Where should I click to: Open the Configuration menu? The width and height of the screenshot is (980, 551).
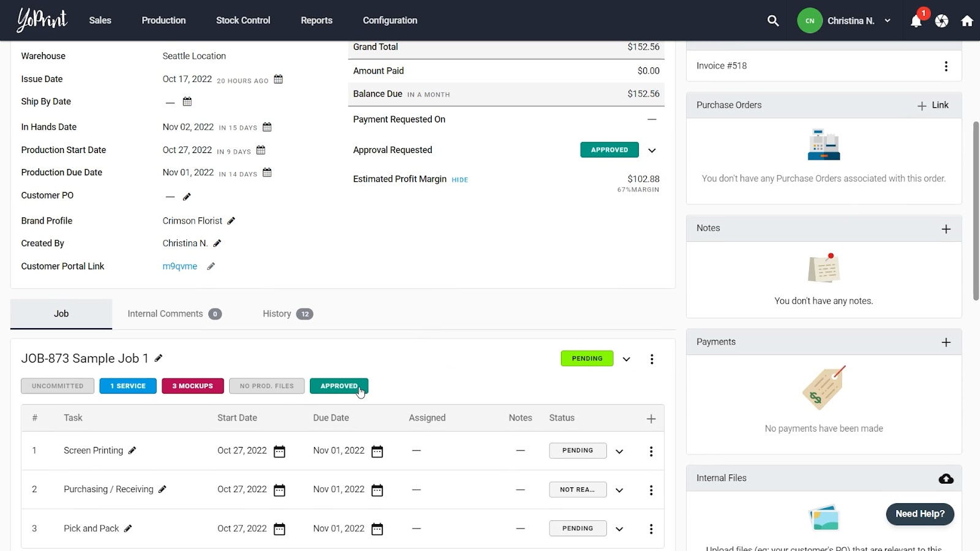coord(390,20)
